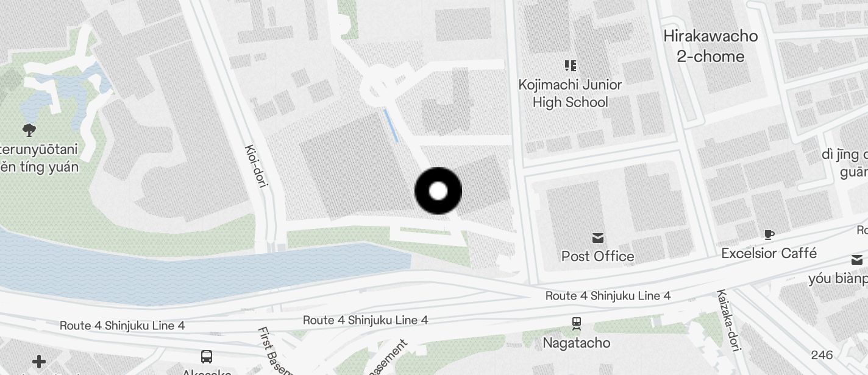Screen dimensions: 868x375
Task: Select the Nagatacho station label
Action: pos(577,343)
